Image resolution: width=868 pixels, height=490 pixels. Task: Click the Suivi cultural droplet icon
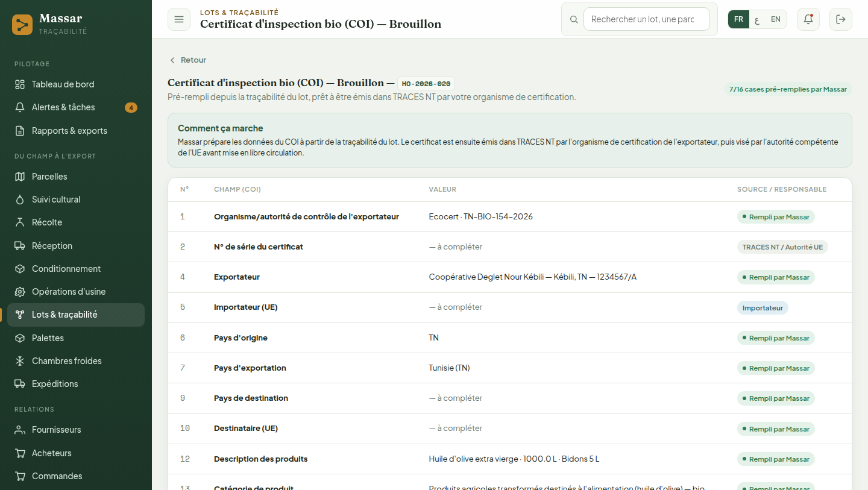20,199
